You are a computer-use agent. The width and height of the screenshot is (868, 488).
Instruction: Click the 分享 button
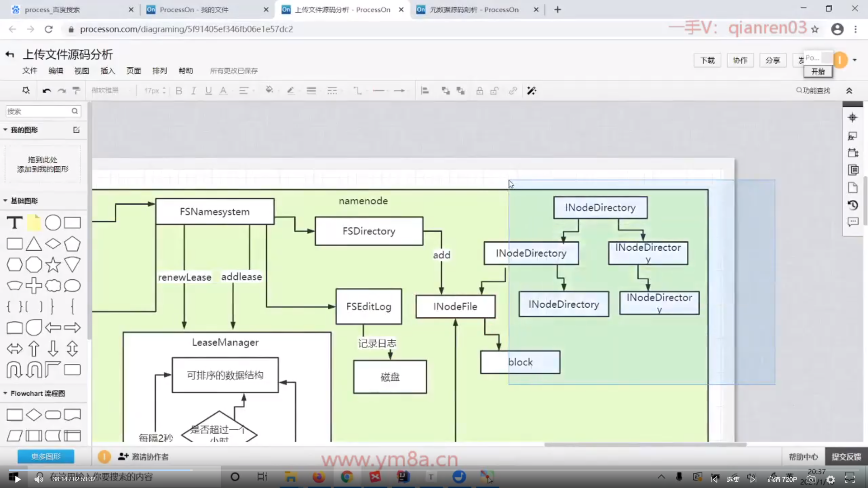point(773,60)
